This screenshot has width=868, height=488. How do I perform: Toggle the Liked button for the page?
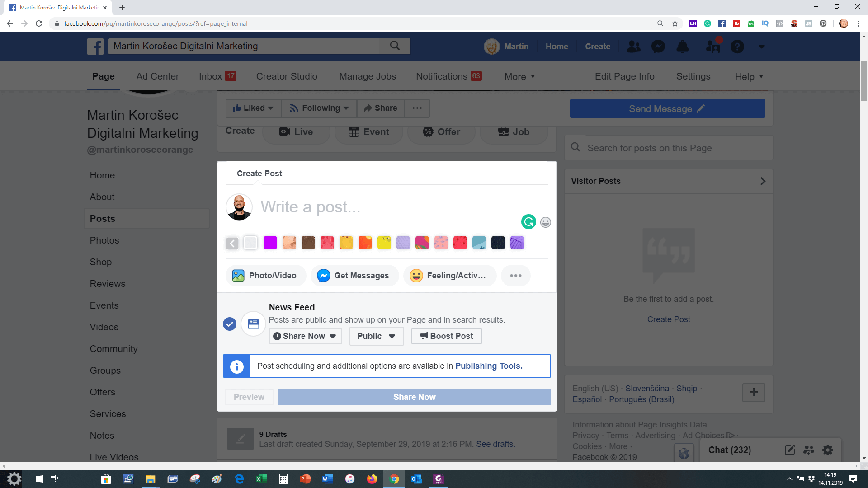point(253,108)
